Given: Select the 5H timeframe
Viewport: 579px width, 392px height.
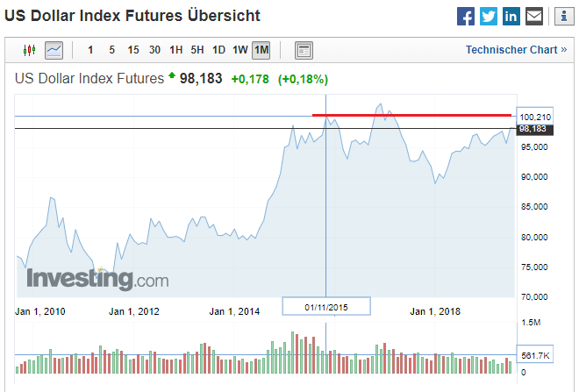Looking at the screenshot, I should pos(197,50).
